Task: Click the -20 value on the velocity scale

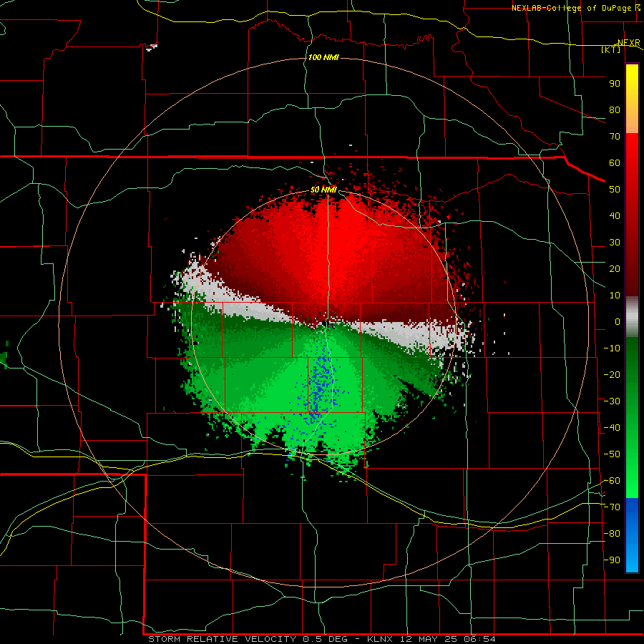Action: click(612, 375)
